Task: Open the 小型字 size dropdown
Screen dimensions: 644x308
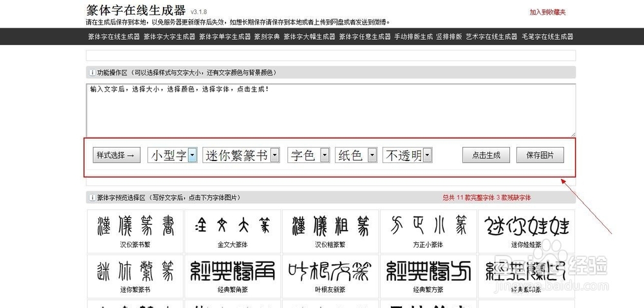Action: click(173, 155)
